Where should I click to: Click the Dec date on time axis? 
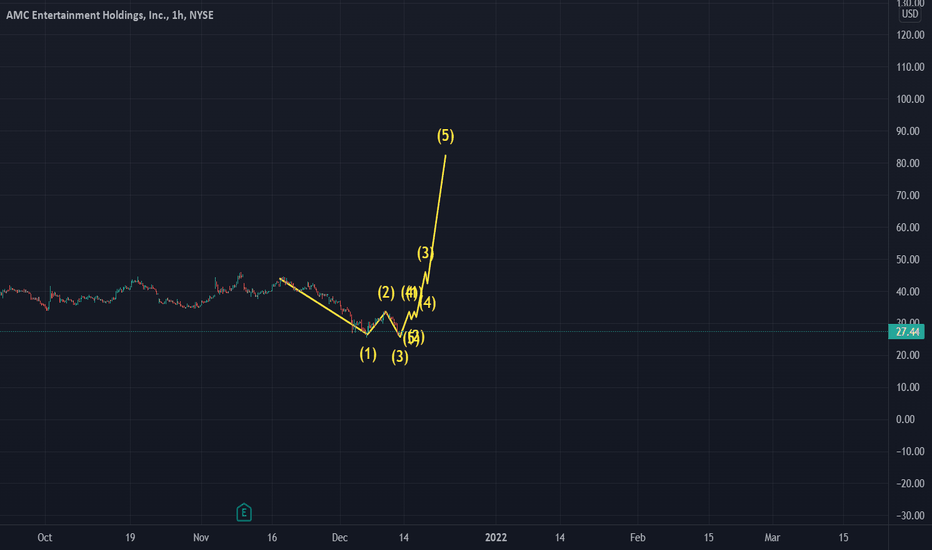[x=339, y=538]
